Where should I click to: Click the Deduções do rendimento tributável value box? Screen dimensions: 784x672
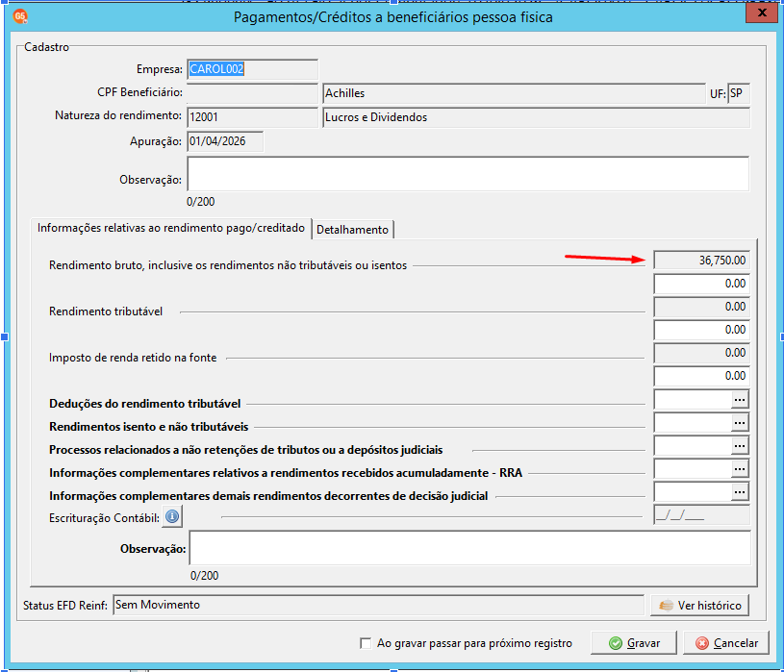tap(693, 400)
